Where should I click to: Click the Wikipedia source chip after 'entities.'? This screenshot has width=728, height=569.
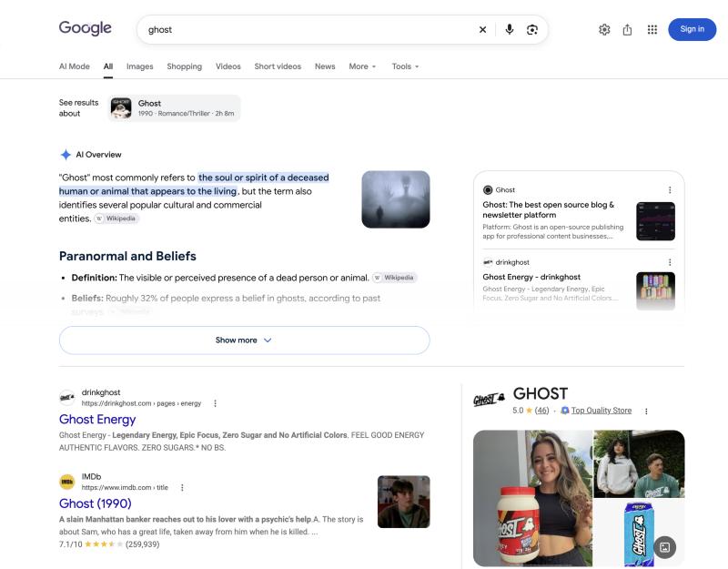(x=116, y=218)
